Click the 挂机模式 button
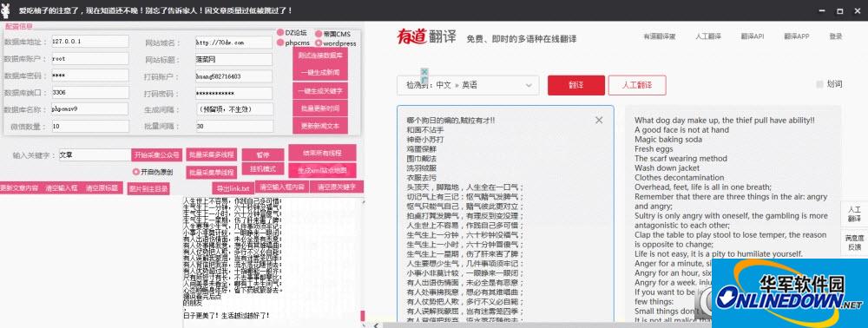 coord(262,168)
